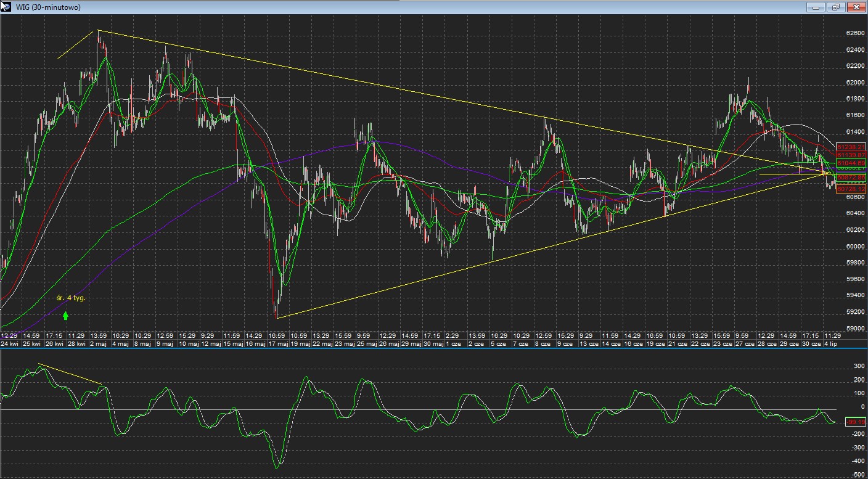Viewport: 868px width, 479px height.
Task: Restore down the WIG chart window
Action: 835,7
